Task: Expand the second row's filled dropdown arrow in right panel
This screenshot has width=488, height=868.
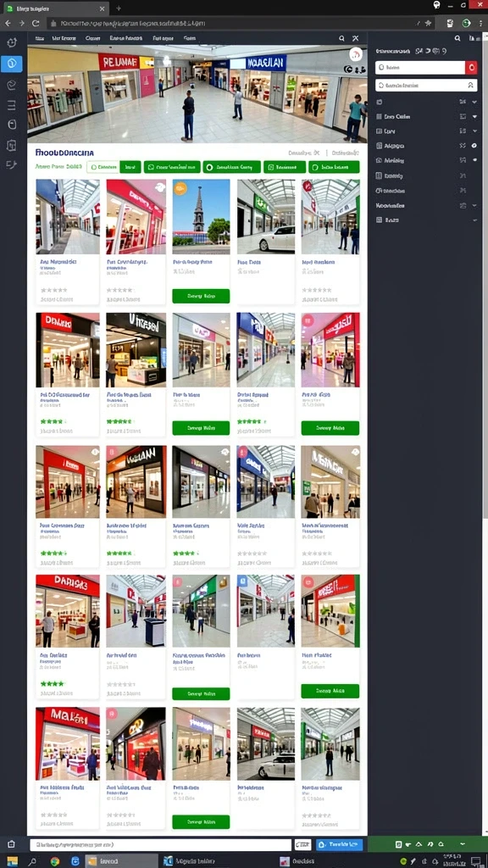Action: tap(474, 117)
